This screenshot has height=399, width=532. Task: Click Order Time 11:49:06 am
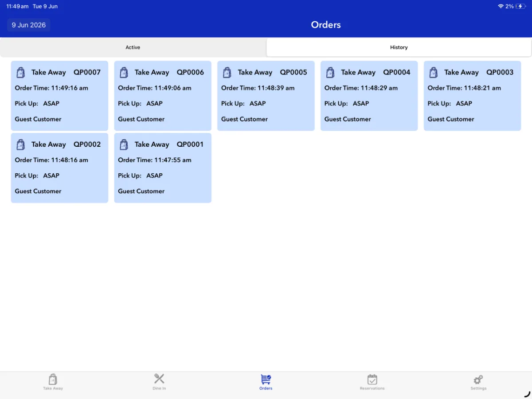[x=155, y=88]
